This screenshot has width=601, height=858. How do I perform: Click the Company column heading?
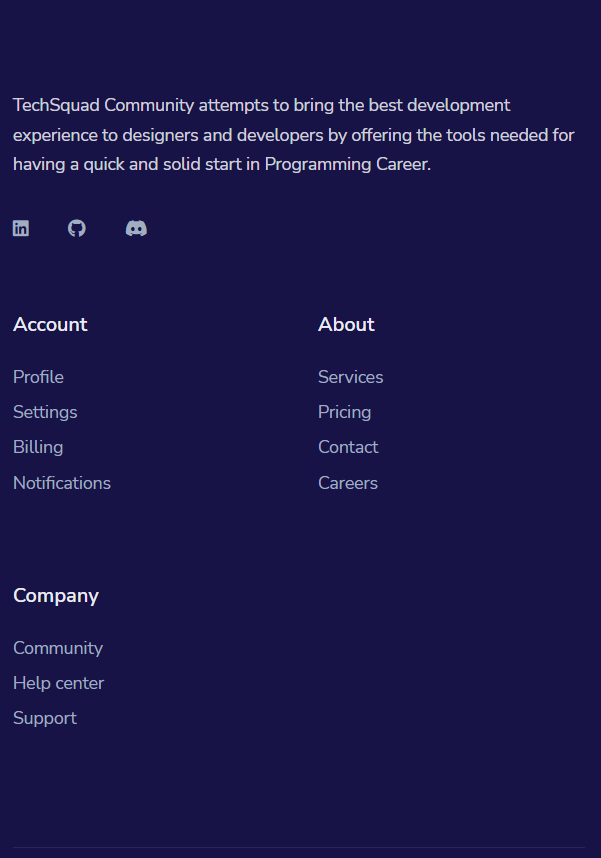click(56, 596)
